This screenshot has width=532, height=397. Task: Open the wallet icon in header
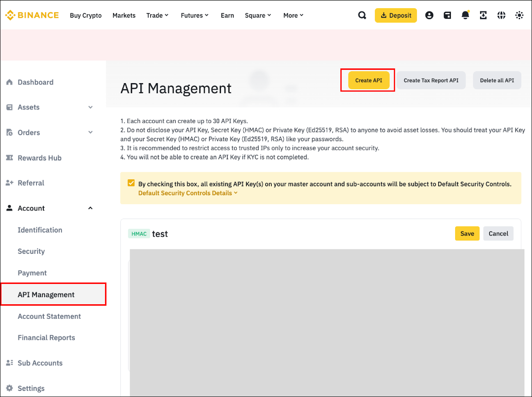pos(447,15)
